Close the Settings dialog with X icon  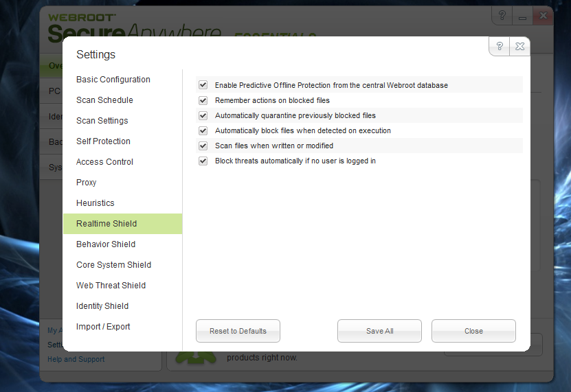coord(519,46)
